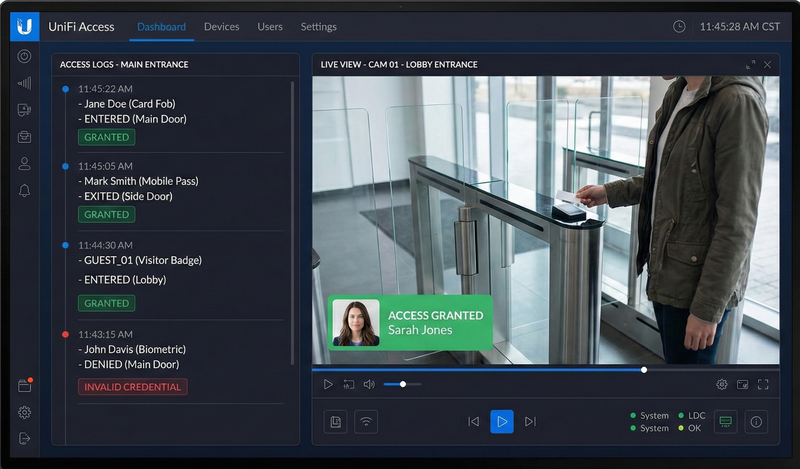Click the info circle icon button
This screenshot has width=800, height=469.
(x=756, y=422)
